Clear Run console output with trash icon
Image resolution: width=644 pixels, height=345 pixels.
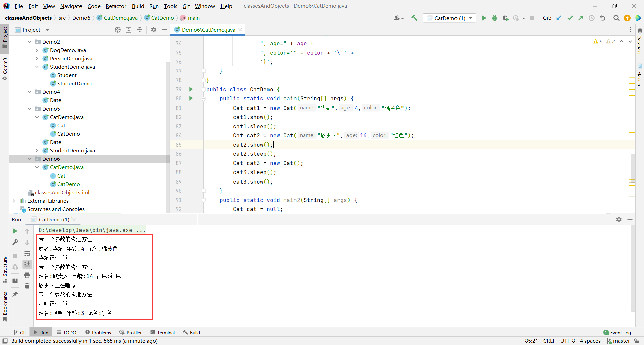(x=27, y=286)
